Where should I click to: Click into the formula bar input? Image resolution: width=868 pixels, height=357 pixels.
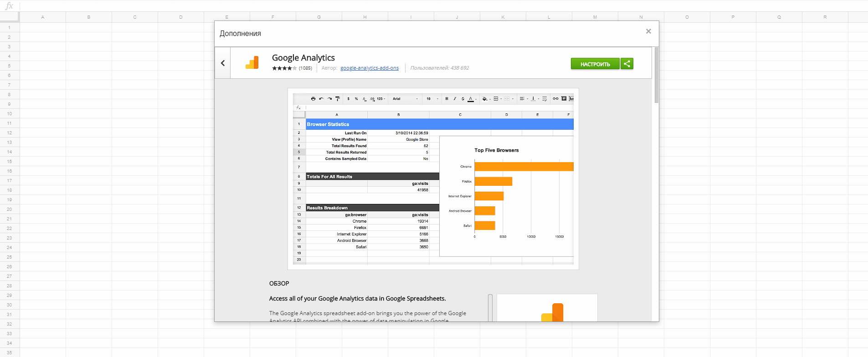point(443,6)
